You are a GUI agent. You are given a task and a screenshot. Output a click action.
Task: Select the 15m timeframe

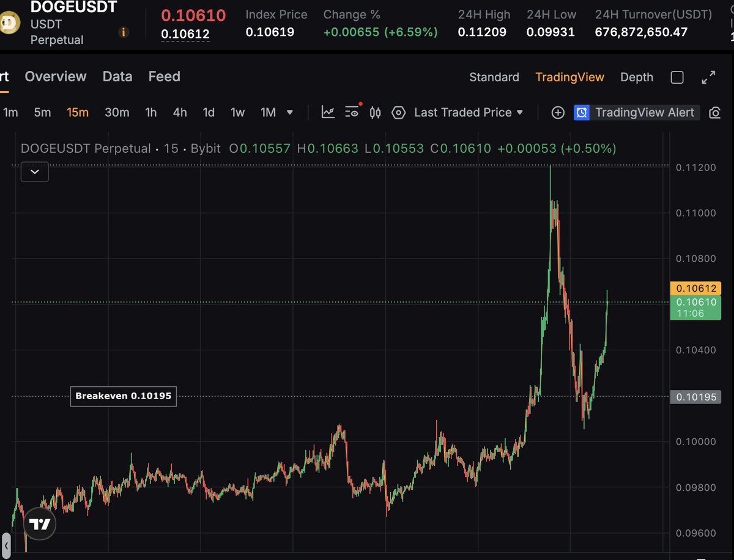[x=78, y=112]
